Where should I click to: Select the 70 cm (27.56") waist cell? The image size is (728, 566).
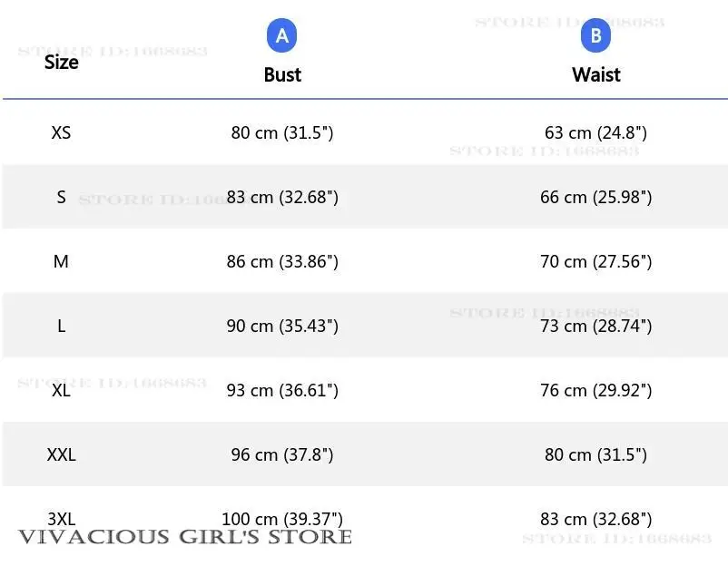point(595,261)
